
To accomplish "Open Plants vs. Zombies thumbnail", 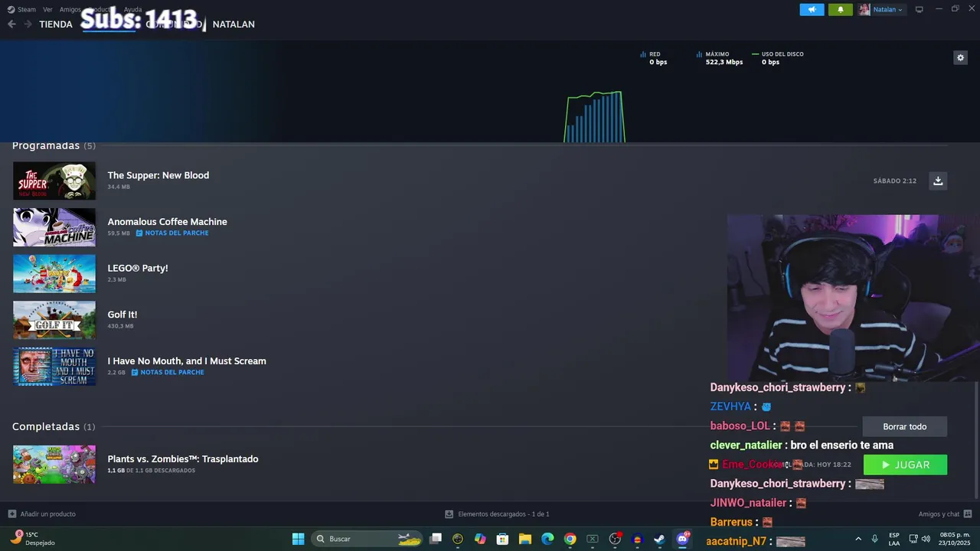I will click(54, 465).
